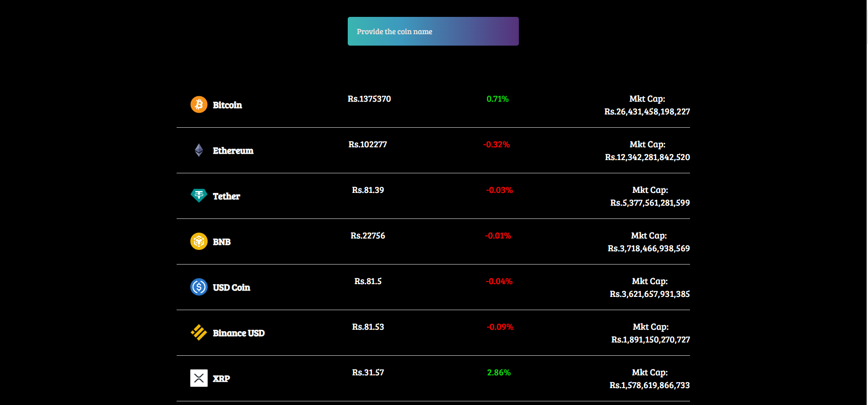Select the Ethereum name label
The height and width of the screenshot is (405, 868).
click(x=233, y=151)
